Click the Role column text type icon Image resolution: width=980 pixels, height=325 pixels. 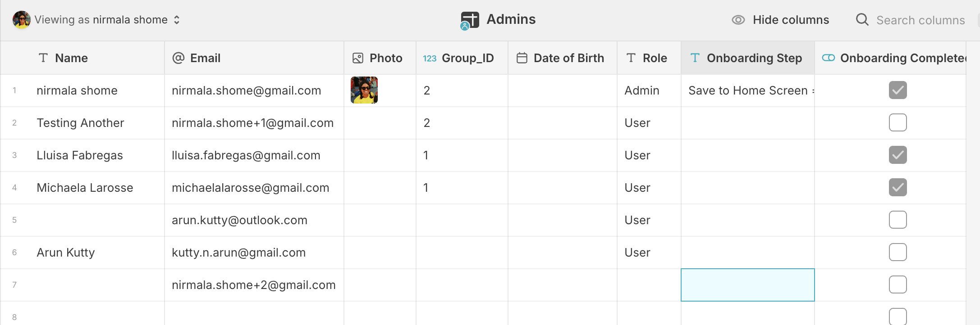[x=631, y=58]
